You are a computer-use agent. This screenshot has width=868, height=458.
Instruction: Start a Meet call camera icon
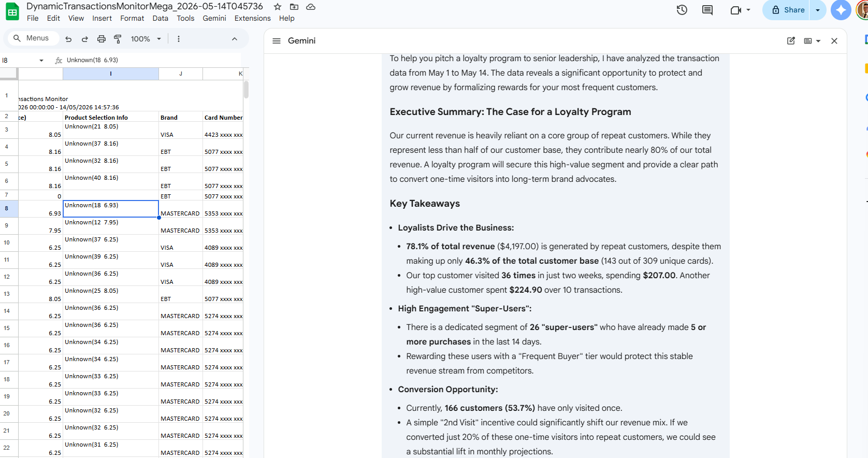(x=735, y=10)
